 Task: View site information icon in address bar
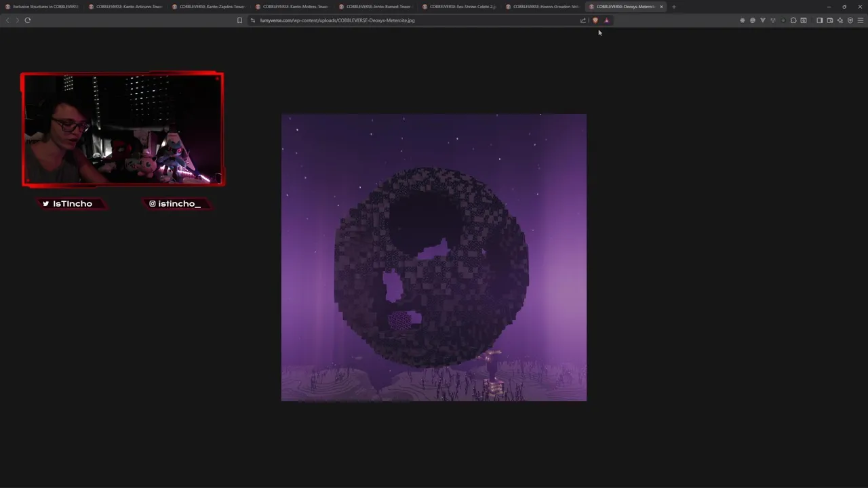tap(253, 20)
